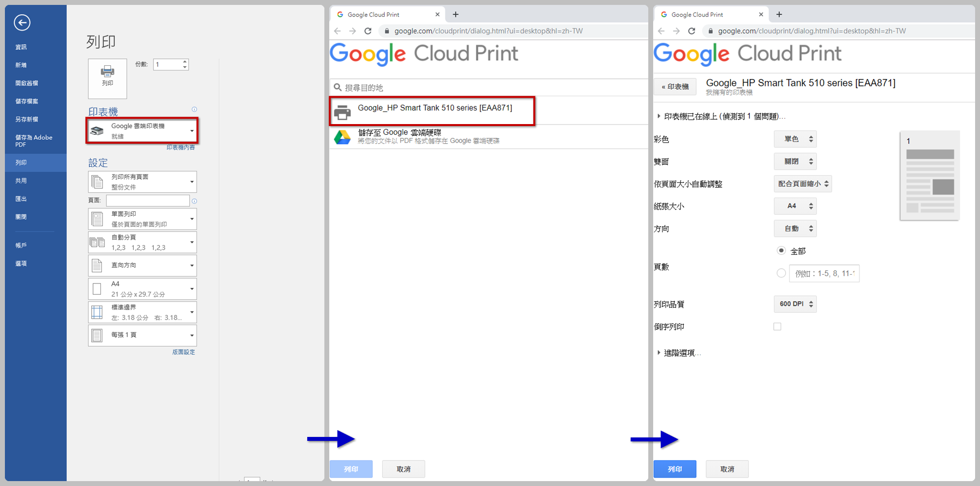Open the 雙面 duplex dropdown set to 關閉
980x486 pixels.
[x=795, y=161]
